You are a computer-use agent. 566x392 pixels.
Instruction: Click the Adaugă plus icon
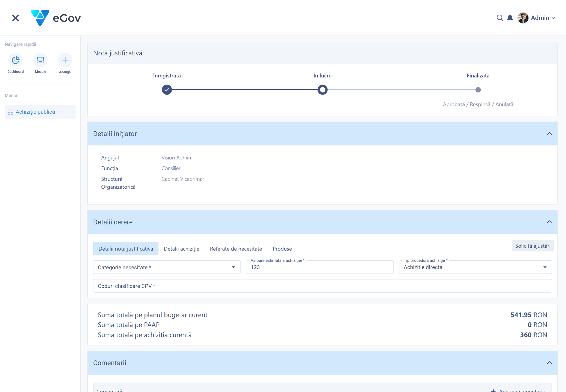(x=65, y=60)
